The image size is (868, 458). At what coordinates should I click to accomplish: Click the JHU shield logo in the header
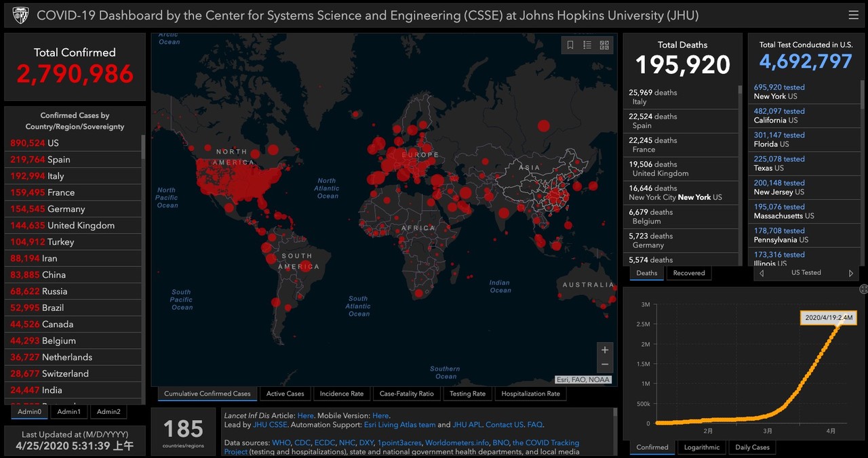(x=20, y=15)
